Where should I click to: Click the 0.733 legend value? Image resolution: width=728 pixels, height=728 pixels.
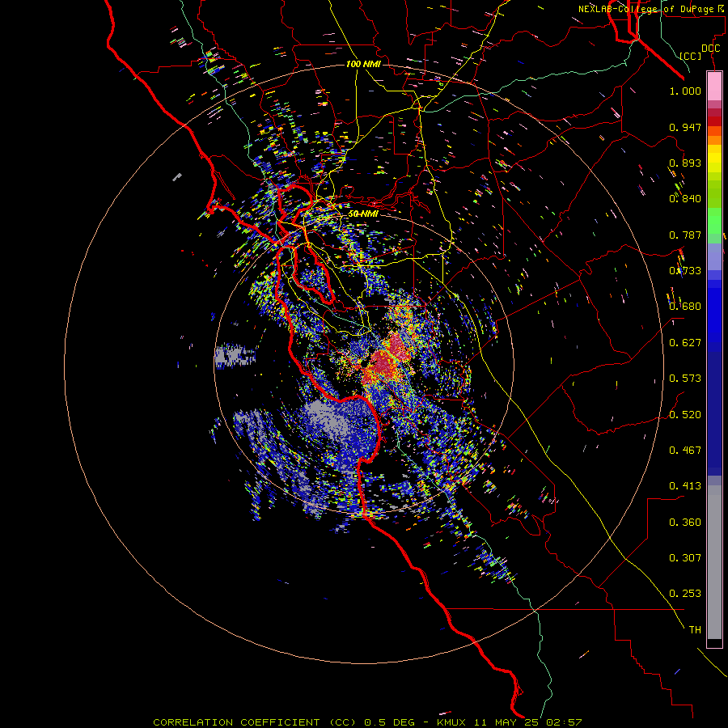685,271
